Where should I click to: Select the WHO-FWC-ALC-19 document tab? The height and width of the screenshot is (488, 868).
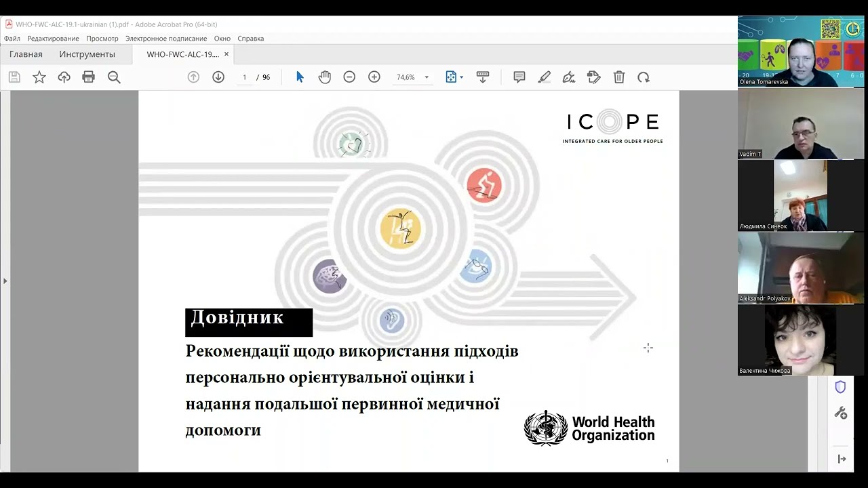[x=182, y=54]
